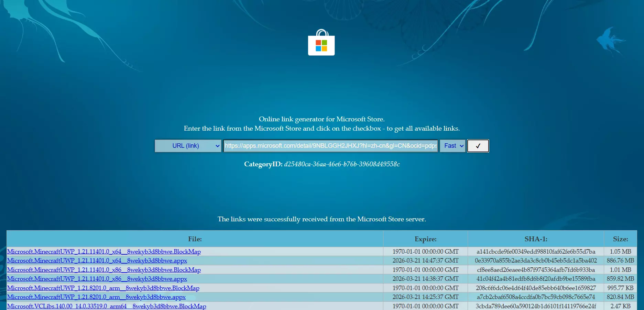Screen dimensions: 644x310
Task: Click the Microsoft Store URL input field
Action: click(330, 146)
